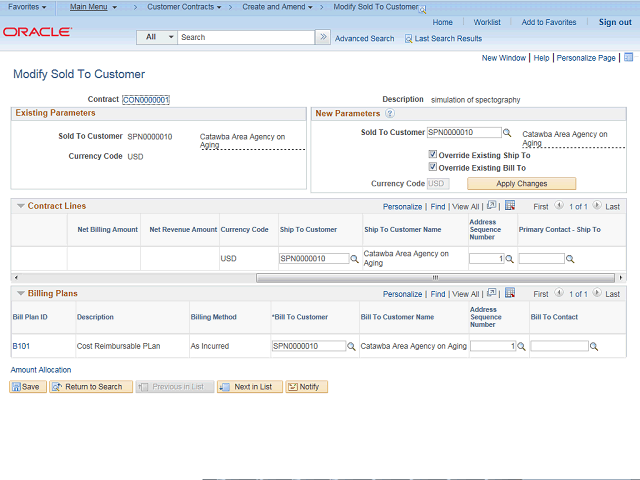Viewport: 640px width, 480px height.
Task: Click Add to Favorites
Action: click(549, 22)
